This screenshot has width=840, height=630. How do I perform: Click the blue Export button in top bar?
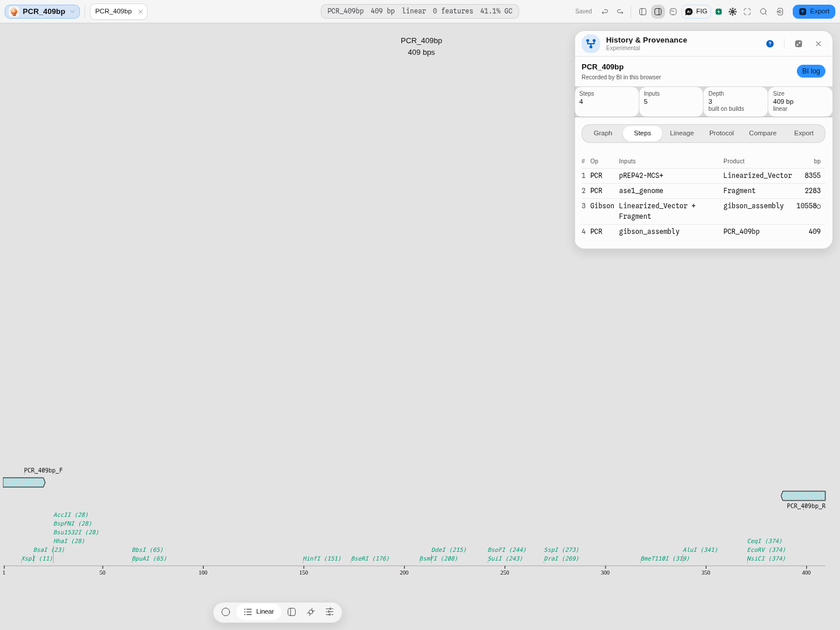click(814, 12)
